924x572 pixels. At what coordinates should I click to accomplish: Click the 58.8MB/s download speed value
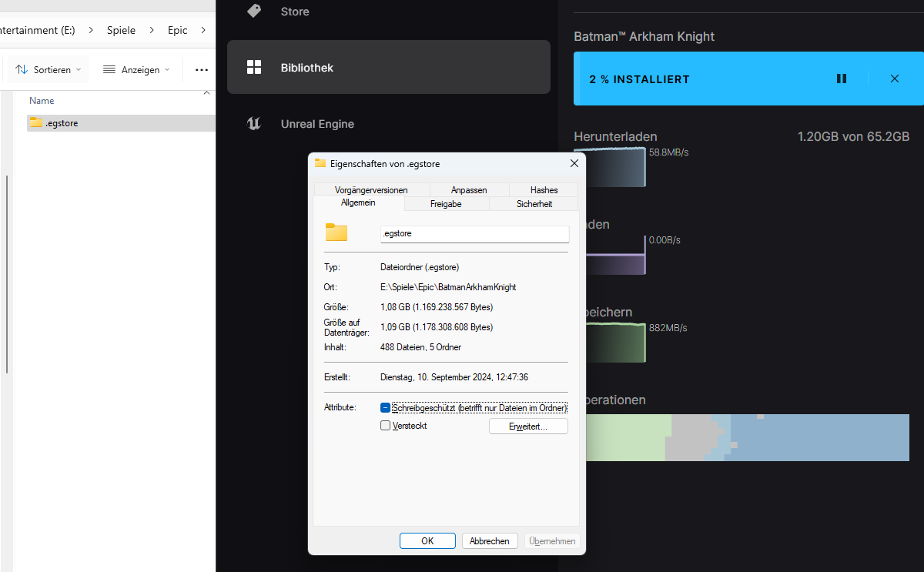668,152
